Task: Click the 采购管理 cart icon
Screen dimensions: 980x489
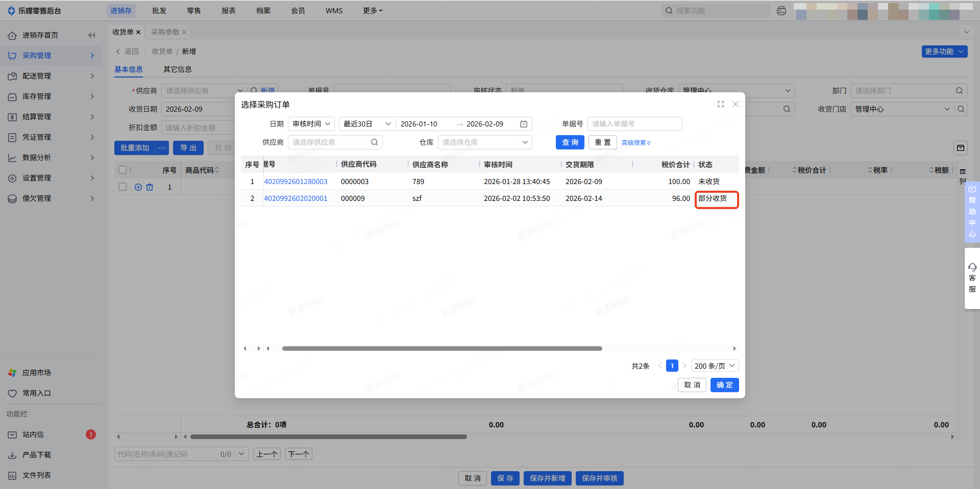Action: click(12, 56)
